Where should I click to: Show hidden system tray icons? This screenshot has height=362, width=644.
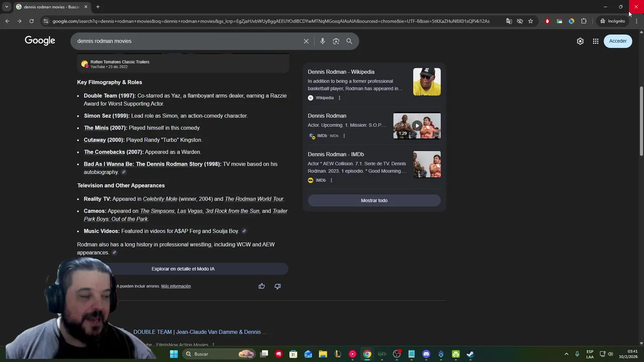pos(566,354)
